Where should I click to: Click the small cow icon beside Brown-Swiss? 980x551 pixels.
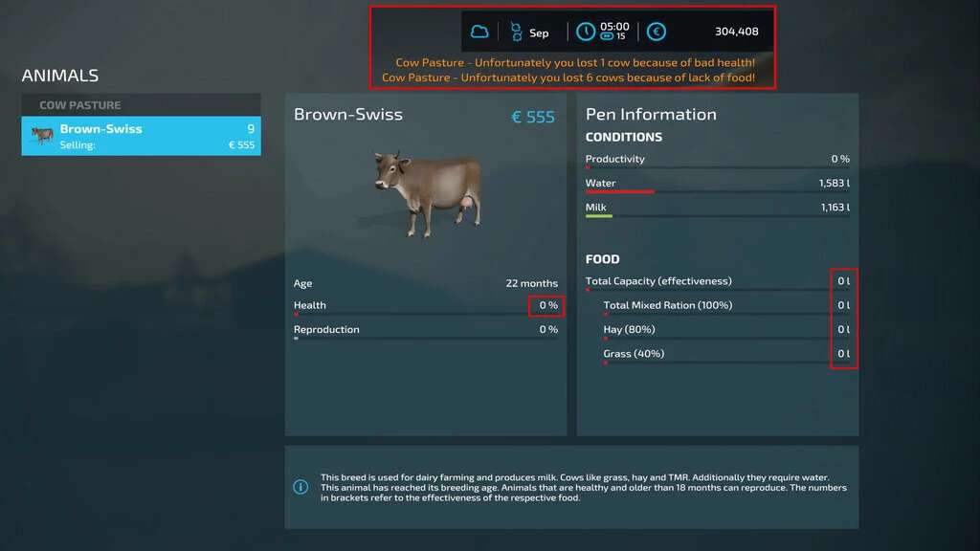click(42, 136)
